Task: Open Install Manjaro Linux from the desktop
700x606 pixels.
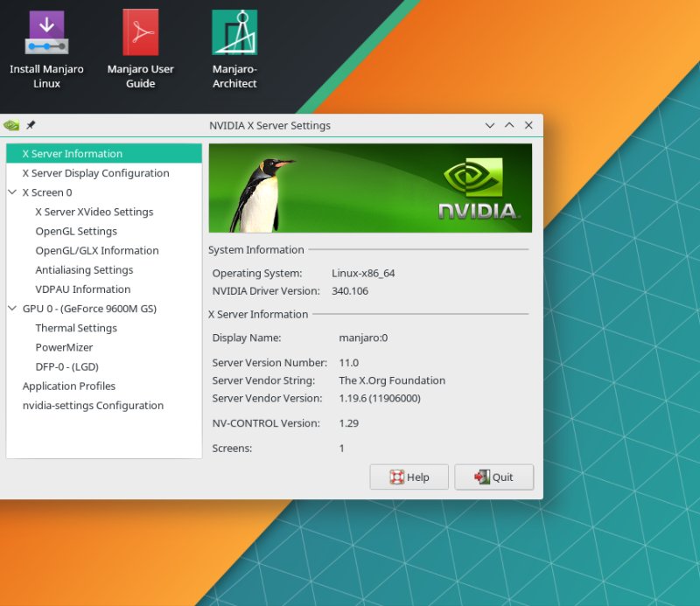Action: click(x=46, y=35)
